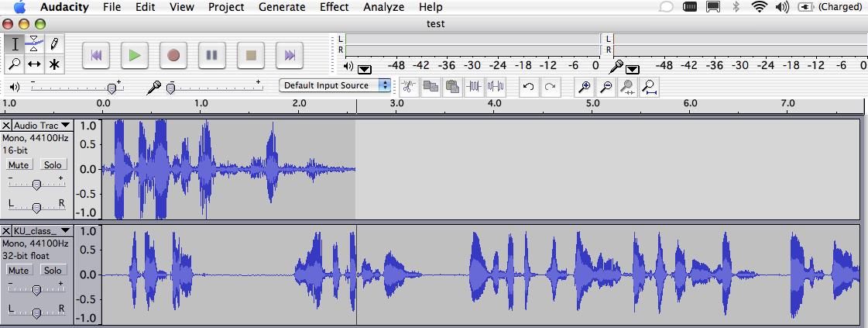Fit selection in window
This screenshot has width=868, height=328.
628,86
